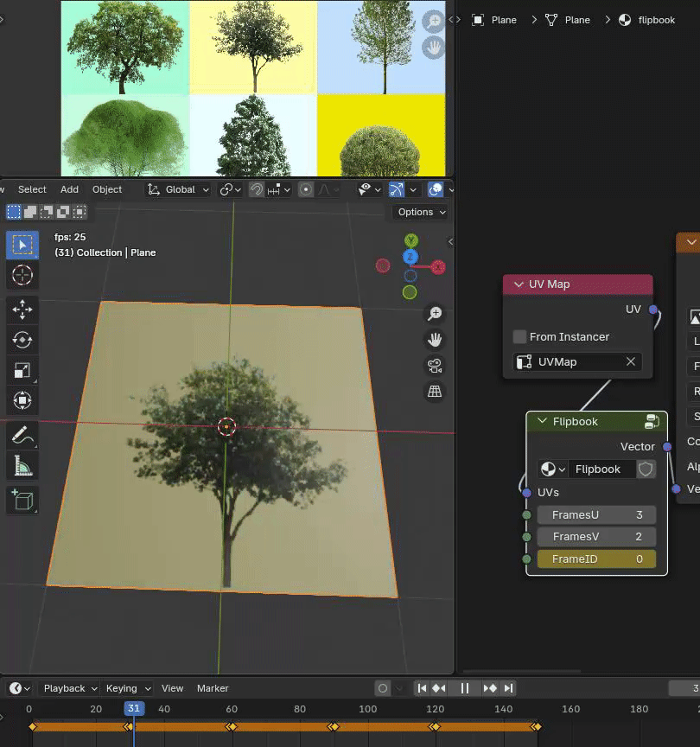Activate the Measure tool
Screen dimensions: 700x747
coord(22,467)
